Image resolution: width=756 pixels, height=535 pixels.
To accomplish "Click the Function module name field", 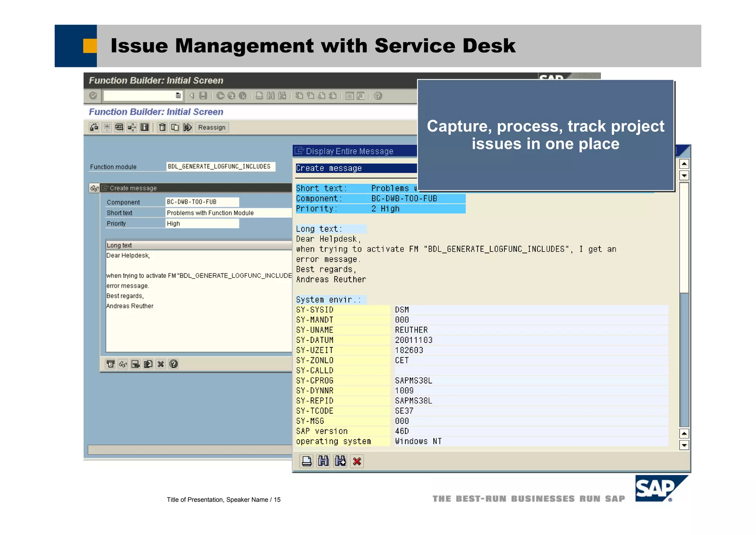I will [220, 167].
